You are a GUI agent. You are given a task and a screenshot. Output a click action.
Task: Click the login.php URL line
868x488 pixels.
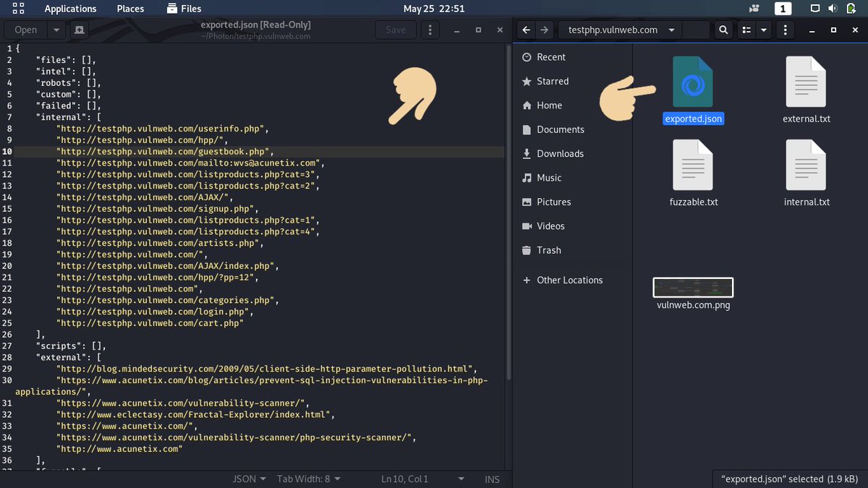(x=153, y=312)
